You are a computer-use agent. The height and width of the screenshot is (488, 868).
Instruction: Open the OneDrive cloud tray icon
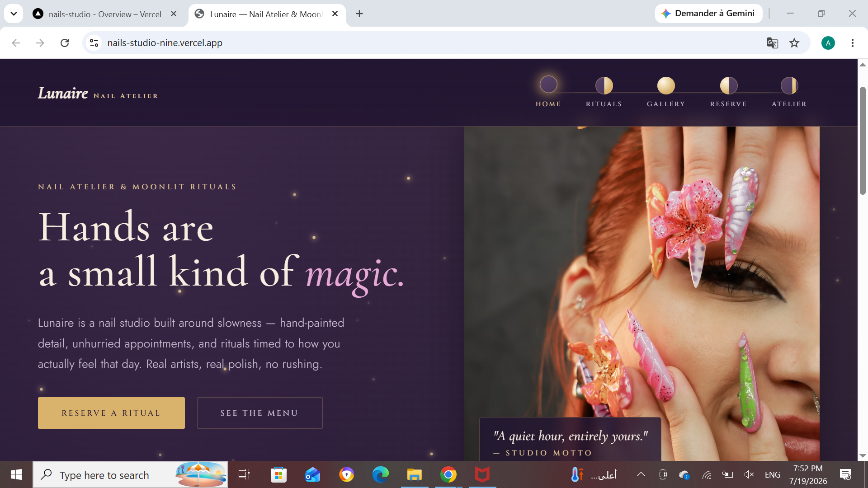[684, 474]
